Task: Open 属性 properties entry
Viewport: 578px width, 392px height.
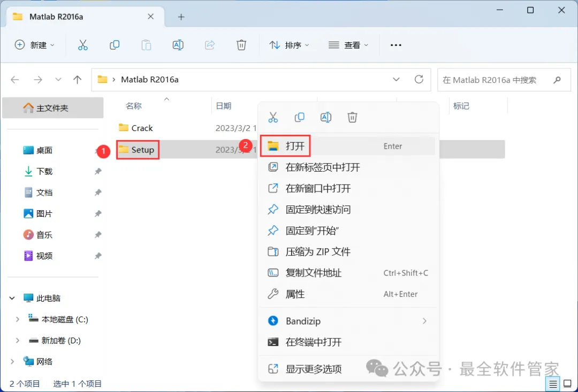Action: click(348, 294)
